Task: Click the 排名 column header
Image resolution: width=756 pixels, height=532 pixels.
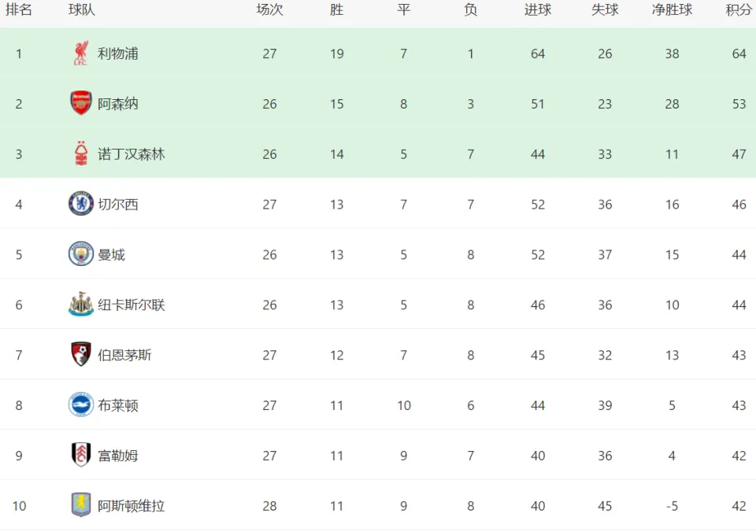Action: point(19,9)
